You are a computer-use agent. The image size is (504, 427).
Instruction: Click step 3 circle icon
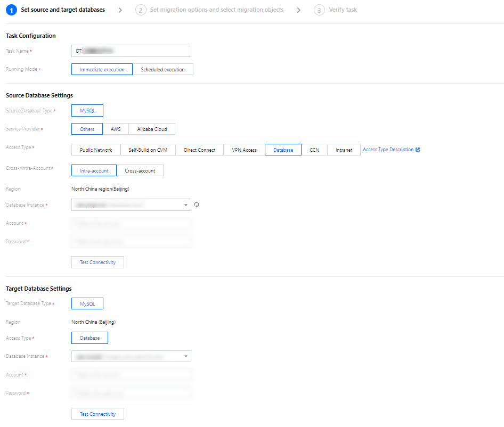tap(319, 10)
